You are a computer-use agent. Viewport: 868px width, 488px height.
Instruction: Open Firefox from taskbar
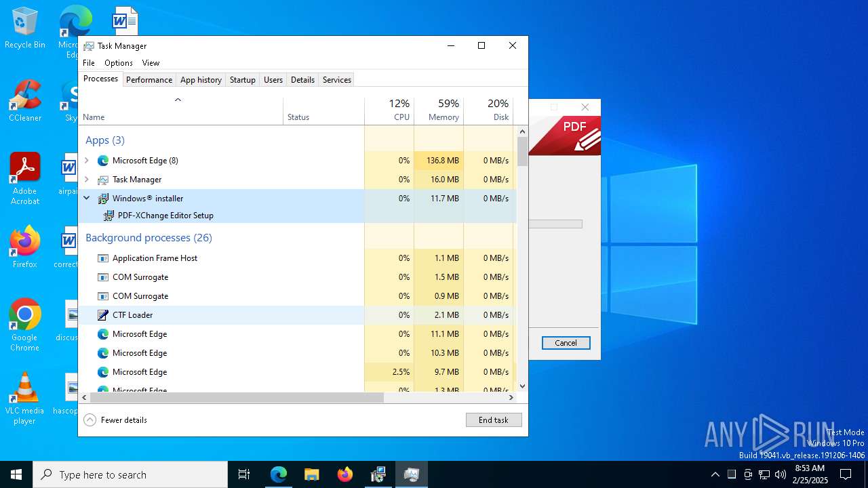pyautogui.click(x=345, y=474)
